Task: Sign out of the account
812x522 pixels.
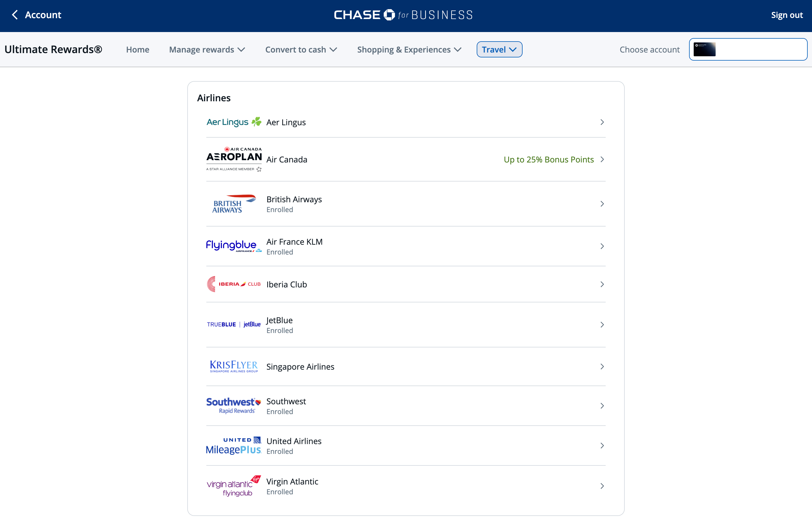Action: tap(787, 15)
